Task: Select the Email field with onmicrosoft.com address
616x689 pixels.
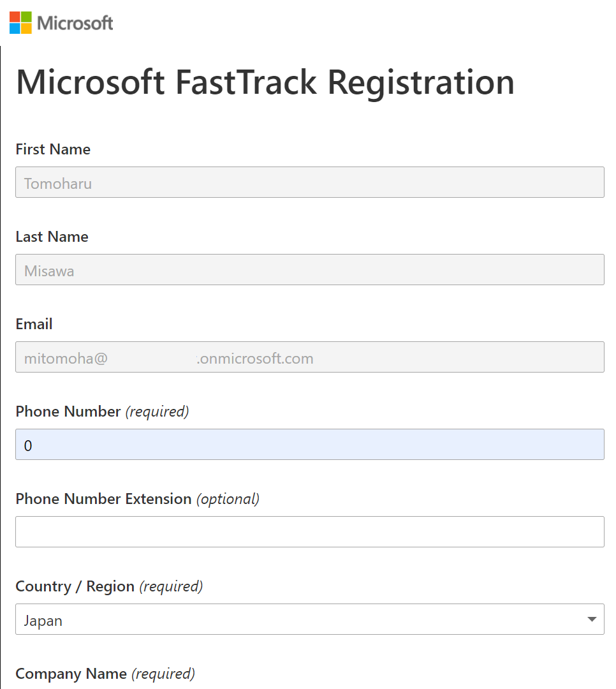Action: coord(310,357)
